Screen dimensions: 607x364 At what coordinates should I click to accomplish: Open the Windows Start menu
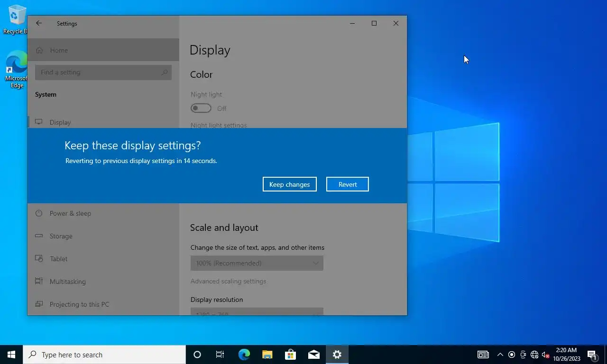tap(11, 355)
